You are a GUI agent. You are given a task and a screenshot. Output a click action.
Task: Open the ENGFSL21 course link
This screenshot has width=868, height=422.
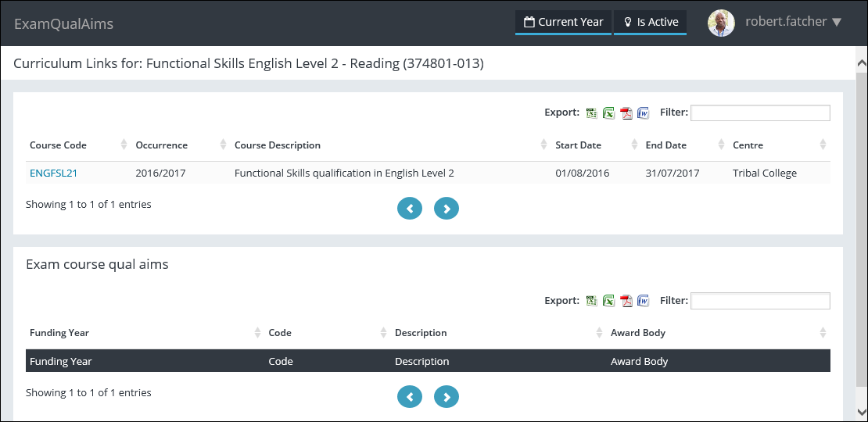[53, 173]
